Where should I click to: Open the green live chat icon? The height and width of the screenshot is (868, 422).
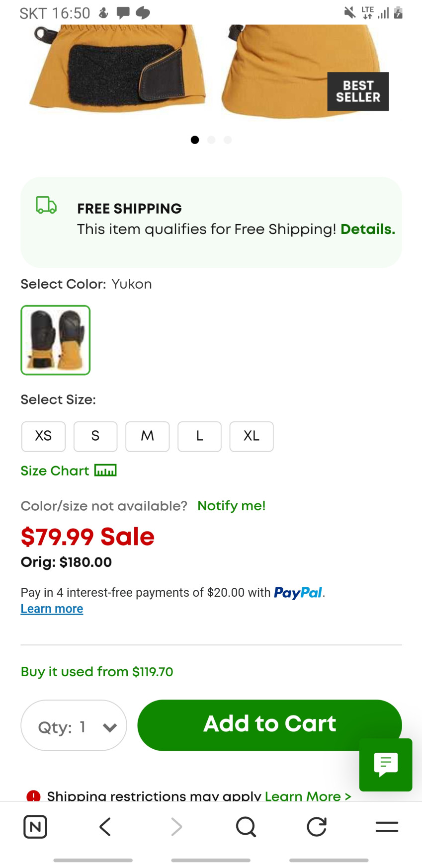tap(386, 765)
